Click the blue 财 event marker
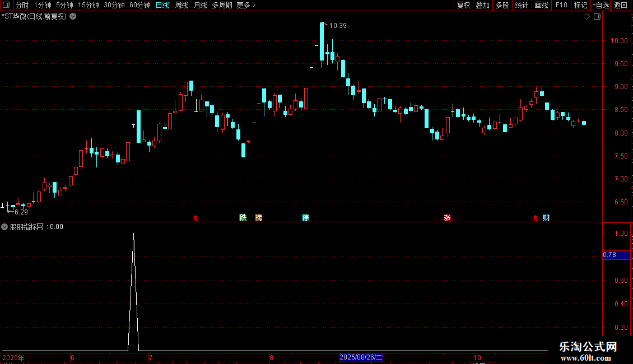This screenshot has height=364, width=633. [x=546, y=217]
